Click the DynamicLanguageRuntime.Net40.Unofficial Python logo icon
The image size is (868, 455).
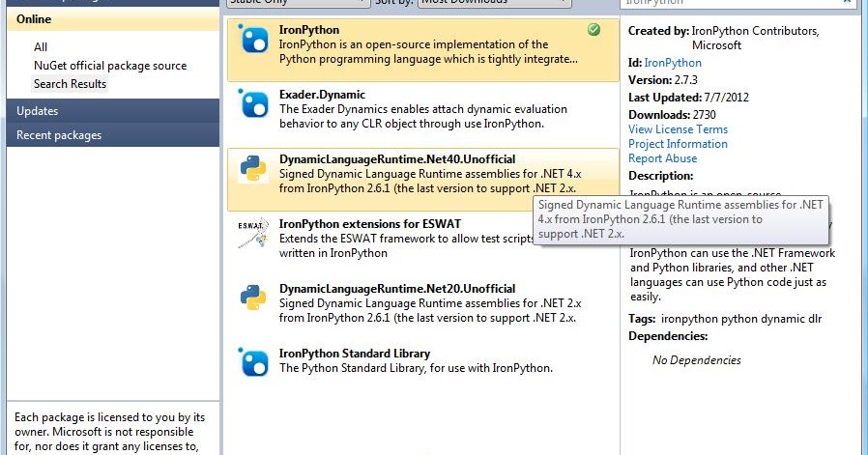253,168
